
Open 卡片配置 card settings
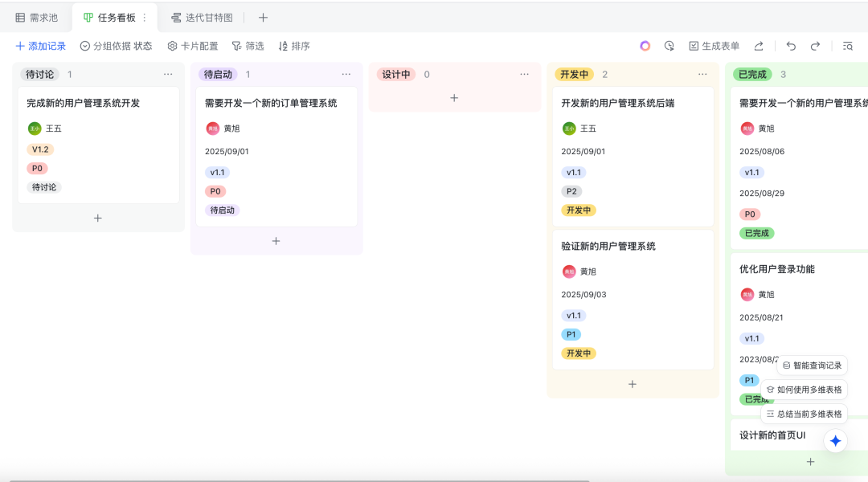click(x=193, y=46)
